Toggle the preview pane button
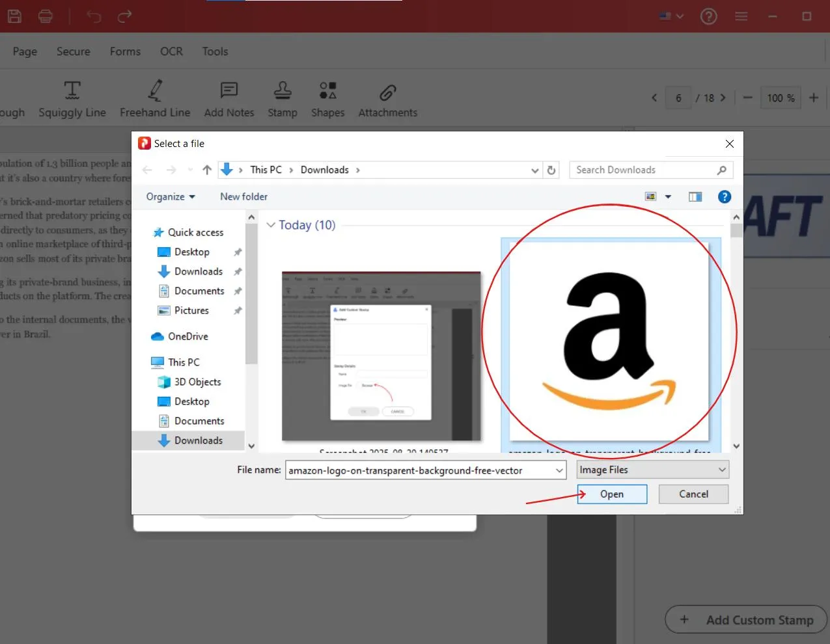Viewport: 830px width, 644px height. [695, 196]
